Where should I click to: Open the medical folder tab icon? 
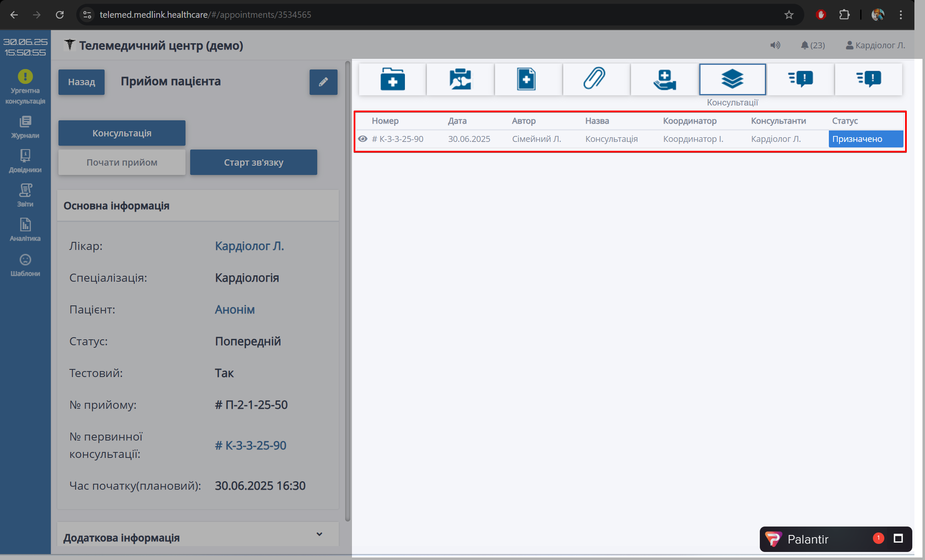[392, 79]
